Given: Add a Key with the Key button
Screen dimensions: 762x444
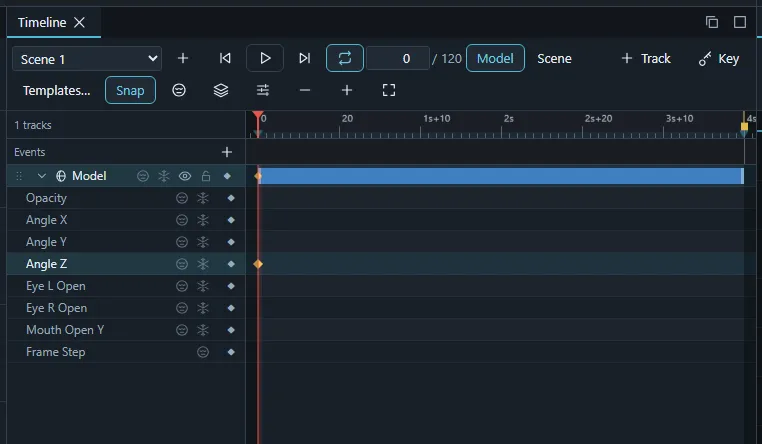Looking at the screenshot, I should click(x=719, y=58).
